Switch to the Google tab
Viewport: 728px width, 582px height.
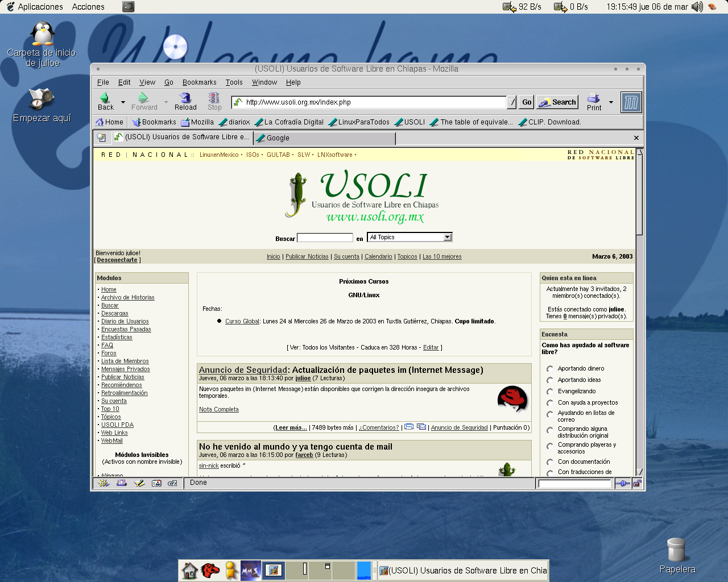click(324, 138)
